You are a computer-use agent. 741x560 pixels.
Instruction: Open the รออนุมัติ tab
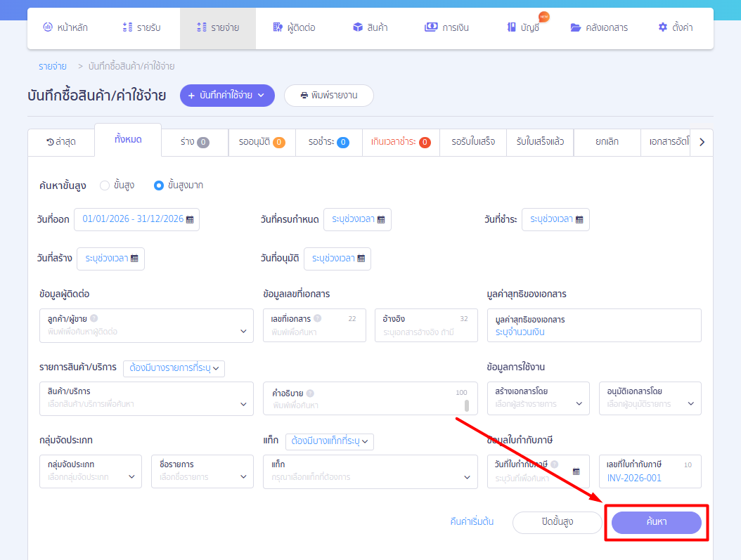[262, 142]
